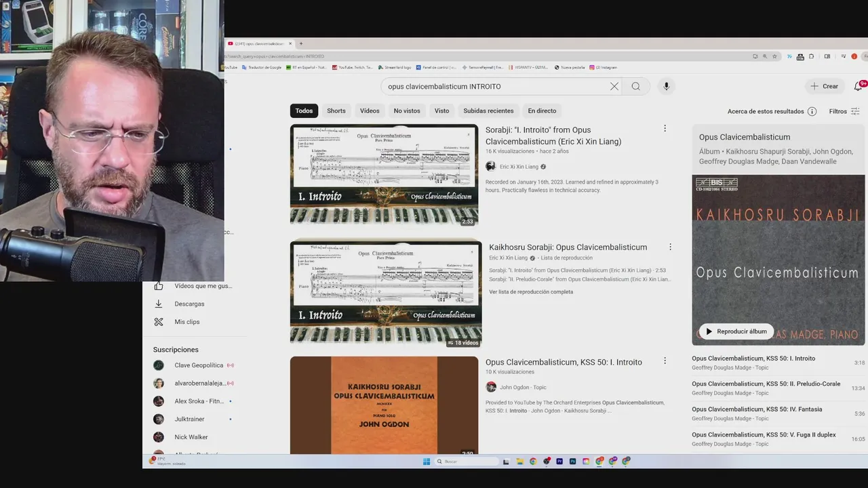Open the Instagram bookmark
The image size is (868, 488).
tap(604, 67)
